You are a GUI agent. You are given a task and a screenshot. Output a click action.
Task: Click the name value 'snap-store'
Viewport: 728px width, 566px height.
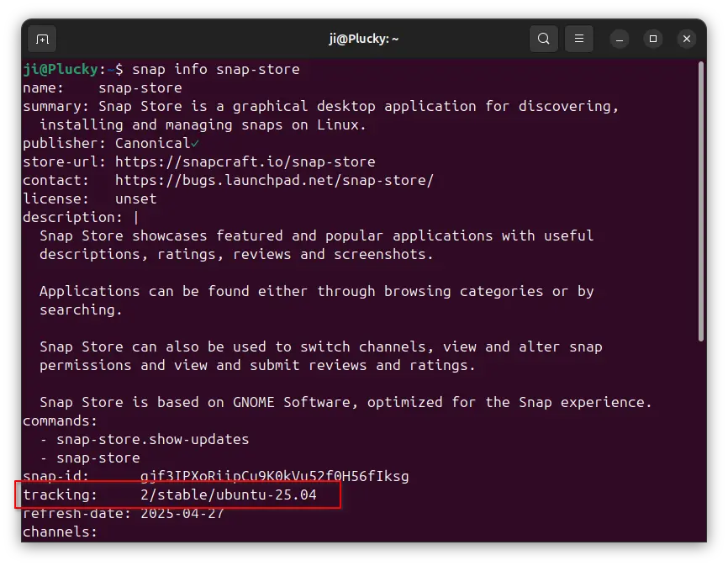coord(140,87)
